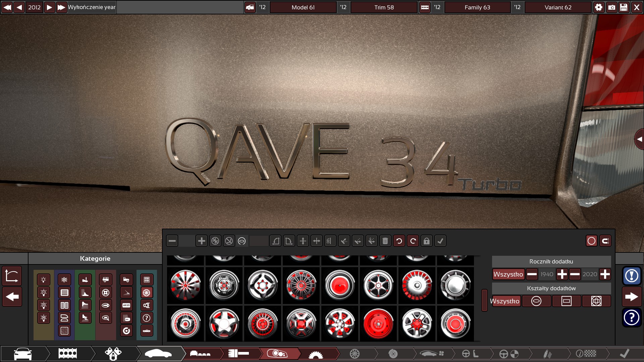The width and height of the screenshot is (644, 362).
Task: Click the fixture list vertical scrollbar handle
Action: pos(484,300)
